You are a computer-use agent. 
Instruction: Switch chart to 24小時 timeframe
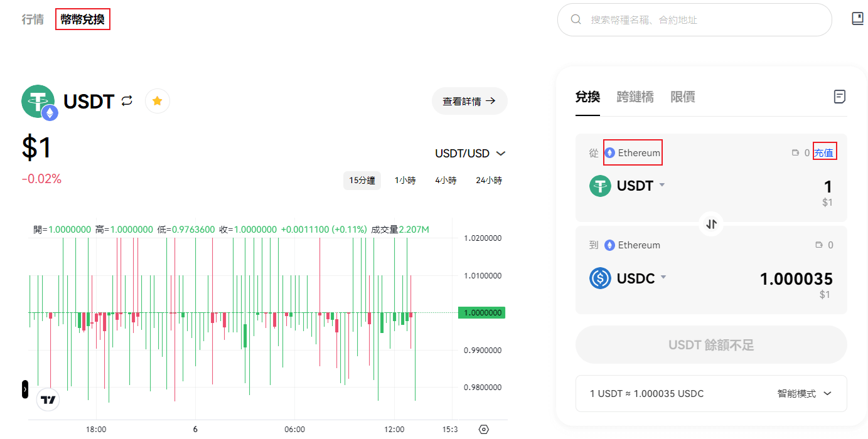tap(488, 181)
